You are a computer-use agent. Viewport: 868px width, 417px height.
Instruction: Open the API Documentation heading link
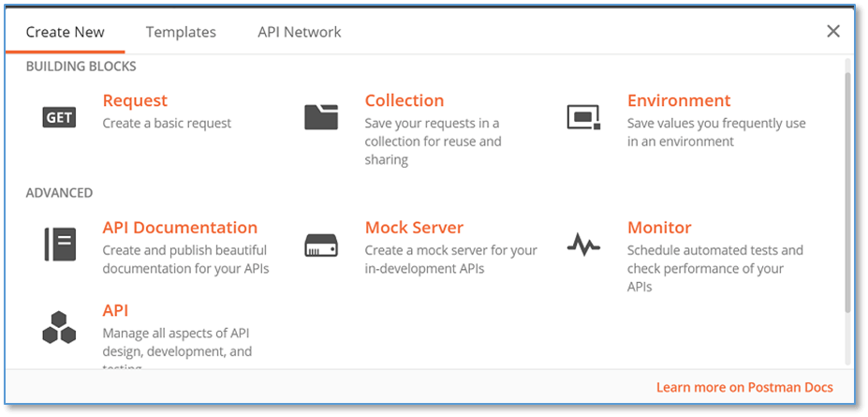point(180,228)
